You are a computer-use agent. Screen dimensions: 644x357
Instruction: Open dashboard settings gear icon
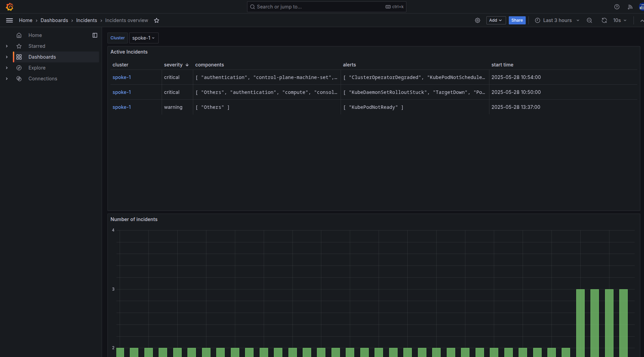point(478,20)
